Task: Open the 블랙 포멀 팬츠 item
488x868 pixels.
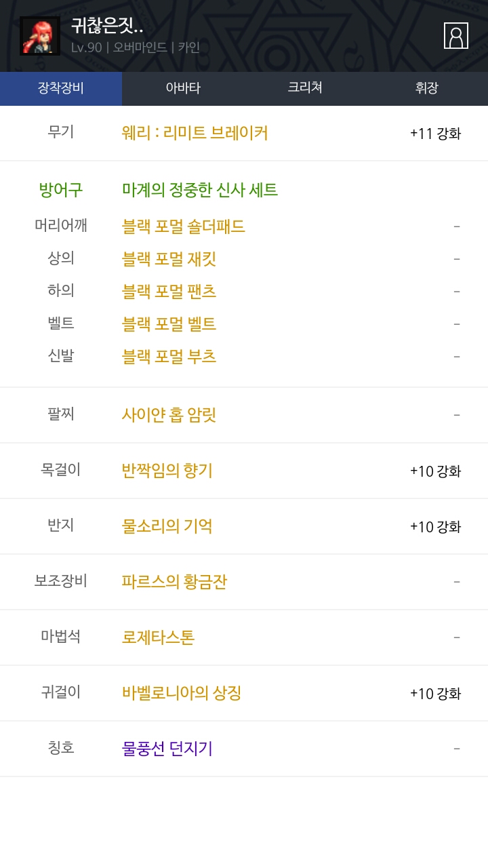Action: coord(169,292)
